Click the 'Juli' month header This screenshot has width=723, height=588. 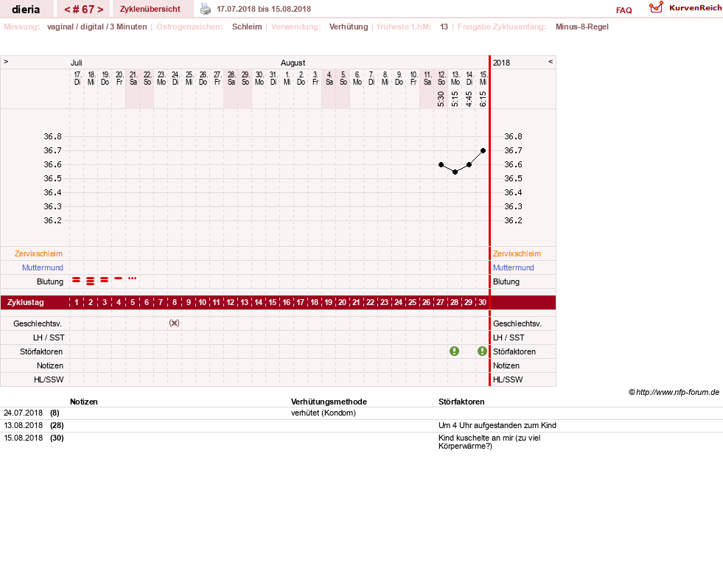(x=77, y=63)
